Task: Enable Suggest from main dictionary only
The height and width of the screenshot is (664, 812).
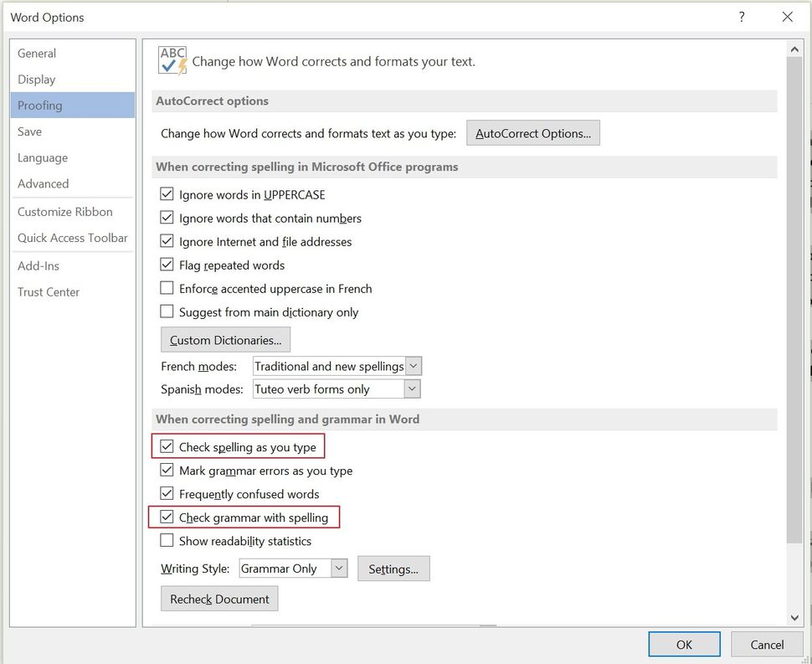Action: 167,311
